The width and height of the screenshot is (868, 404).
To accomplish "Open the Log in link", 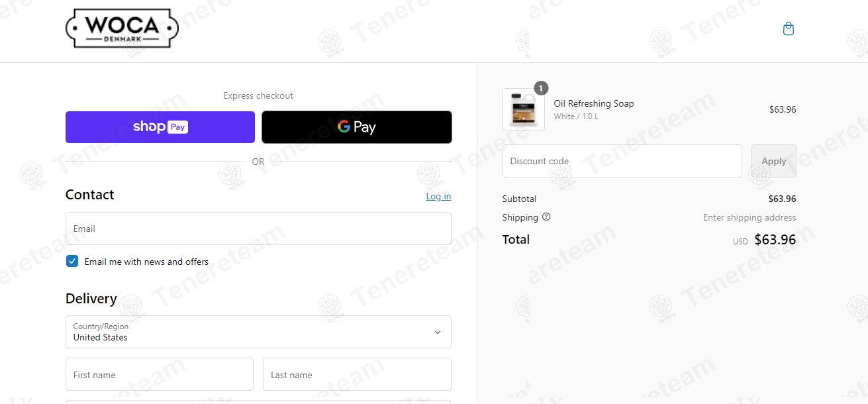I will coord(438,196).
